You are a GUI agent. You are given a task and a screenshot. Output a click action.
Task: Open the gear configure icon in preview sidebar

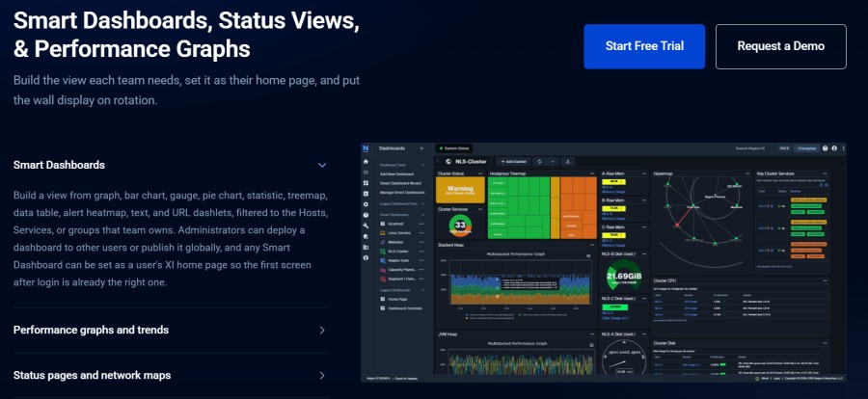(366, 204)
